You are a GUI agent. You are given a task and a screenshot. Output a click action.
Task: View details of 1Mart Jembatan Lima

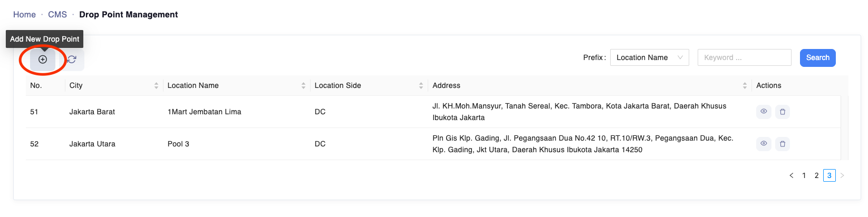click(x=763, y=112)
